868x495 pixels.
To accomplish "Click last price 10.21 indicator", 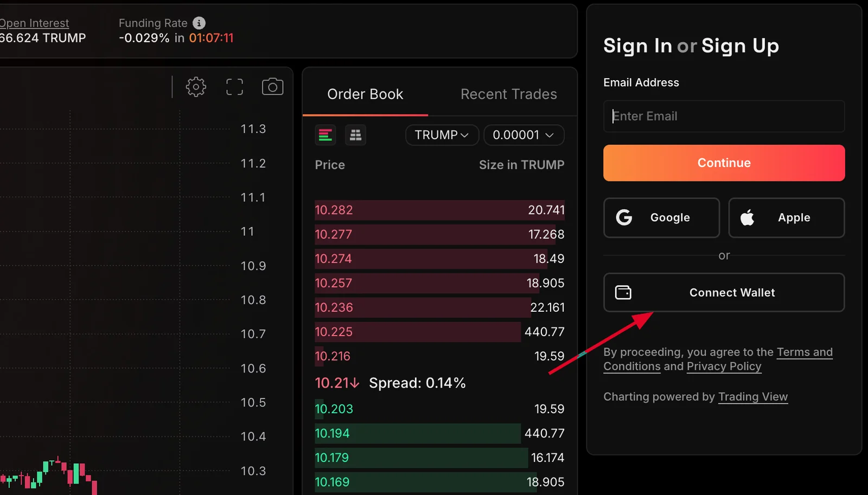I will coord(337,383).
